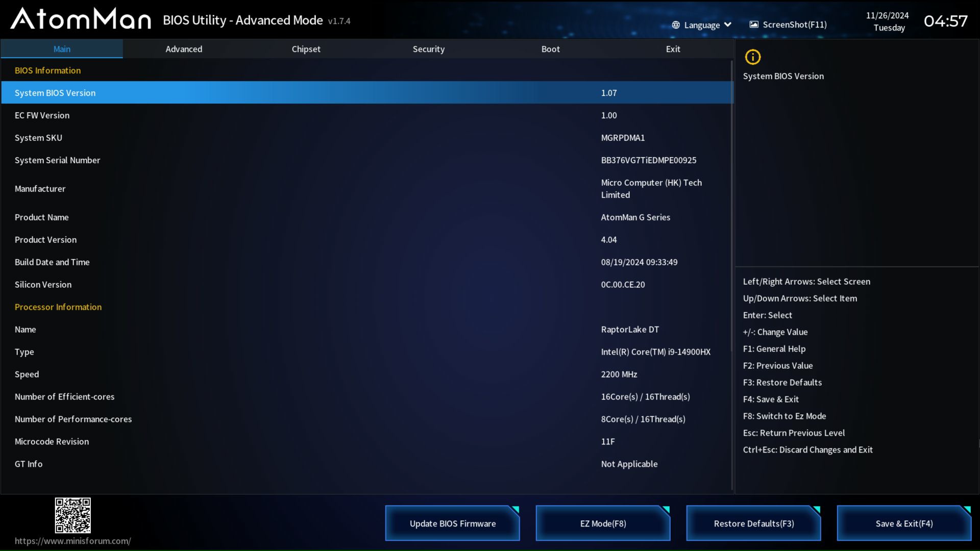This screenshot has height=551, width=980.
Task: Open the Exit tab
Action: (x=673, y=49)
